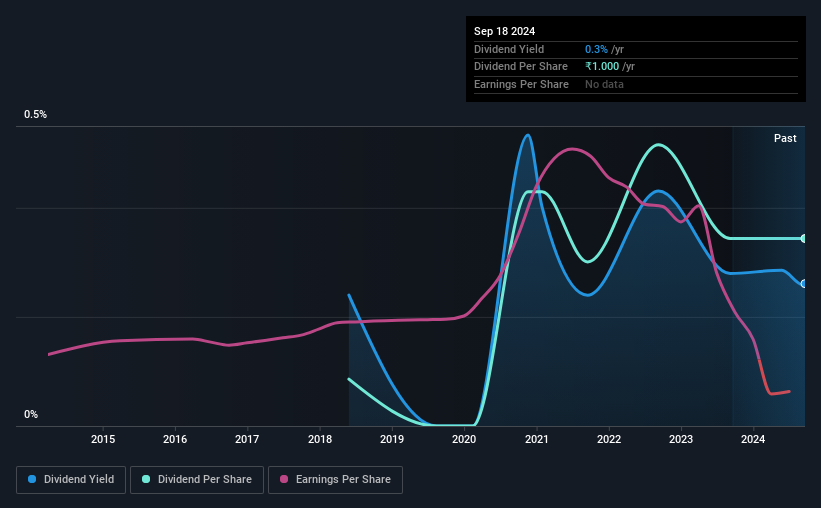Click the 2016 x-axis label
Image resolution: width=821 pixels, height=508 pixels.
click(x=175, y=439)
